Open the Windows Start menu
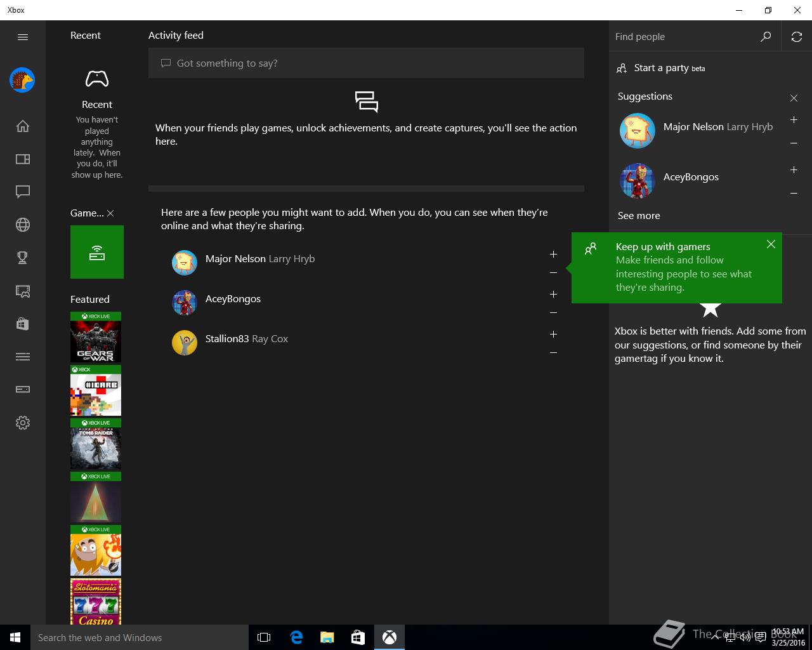Image resolution: width=812 pixels, height=650 pixels. click(15, 637)
